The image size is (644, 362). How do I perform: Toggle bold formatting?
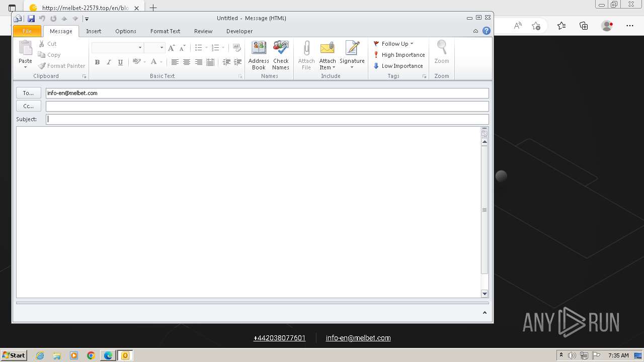tap(97, 62)
